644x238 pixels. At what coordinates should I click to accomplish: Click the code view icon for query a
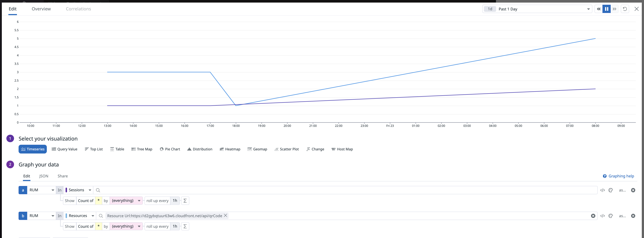602,190
